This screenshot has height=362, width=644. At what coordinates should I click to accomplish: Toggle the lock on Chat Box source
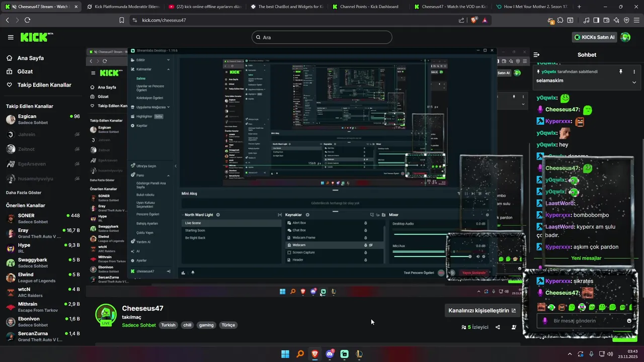click(x=365, y=230)
